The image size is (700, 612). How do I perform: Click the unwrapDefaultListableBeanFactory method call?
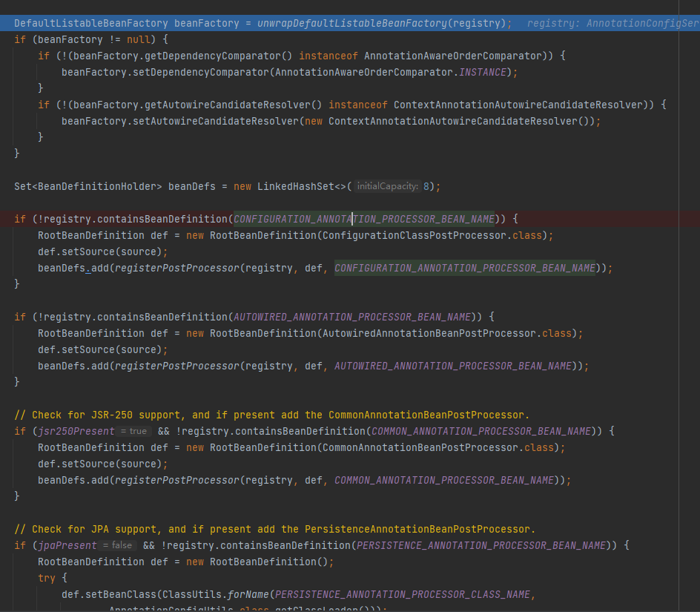pos(352,23)
